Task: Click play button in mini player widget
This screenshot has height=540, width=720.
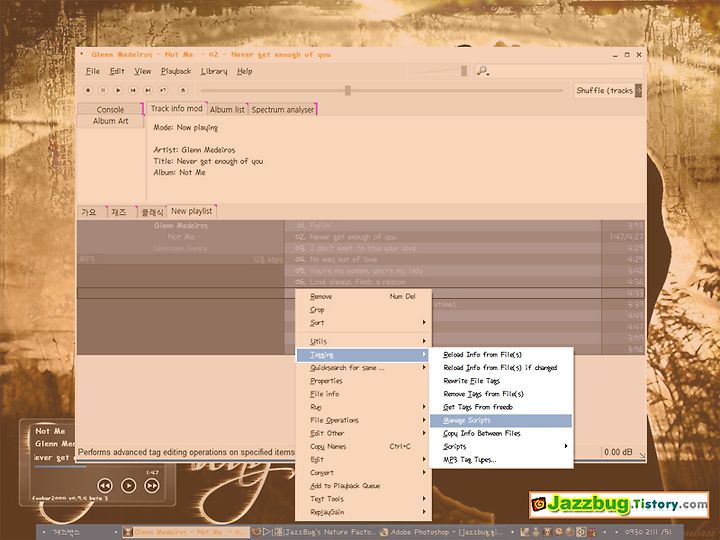Action: coord(129,485)
